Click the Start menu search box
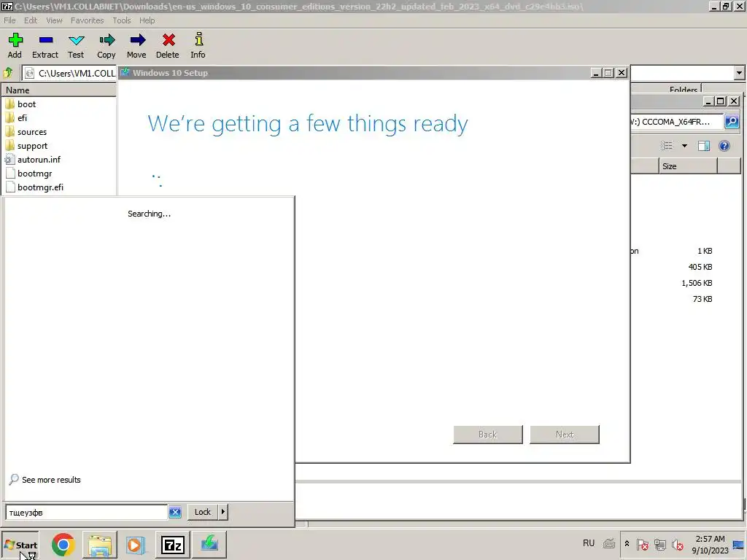 point(87,513)
